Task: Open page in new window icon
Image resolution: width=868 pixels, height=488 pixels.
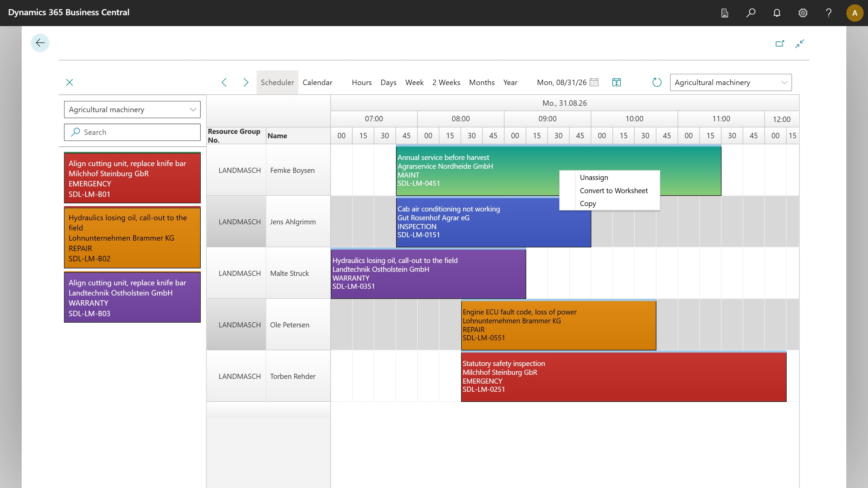Action: tap(780, 44)
